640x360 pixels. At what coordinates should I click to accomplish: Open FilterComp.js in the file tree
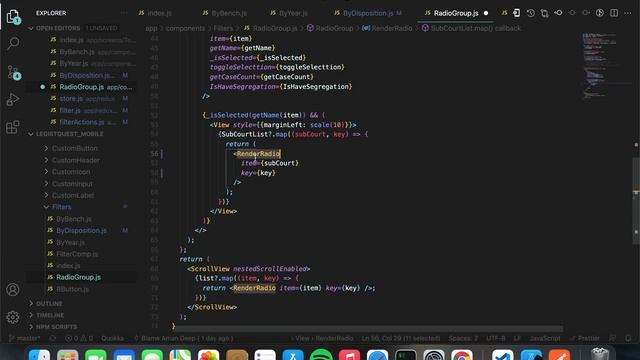pos(77,254)
